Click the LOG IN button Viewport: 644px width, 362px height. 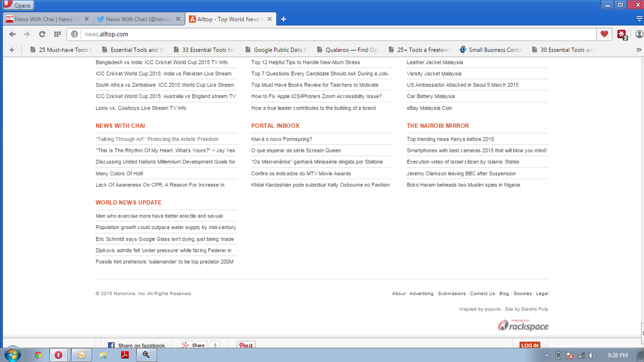[530, 345]
